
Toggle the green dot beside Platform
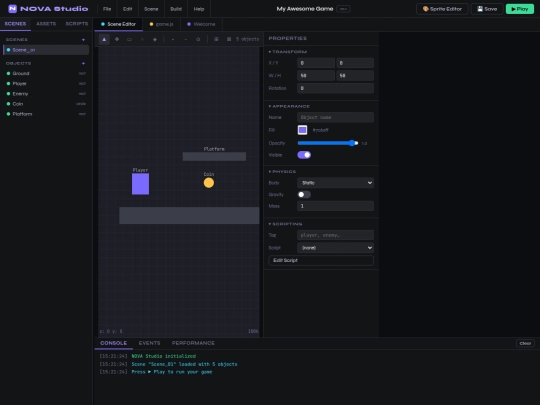(x=8, y=114)
